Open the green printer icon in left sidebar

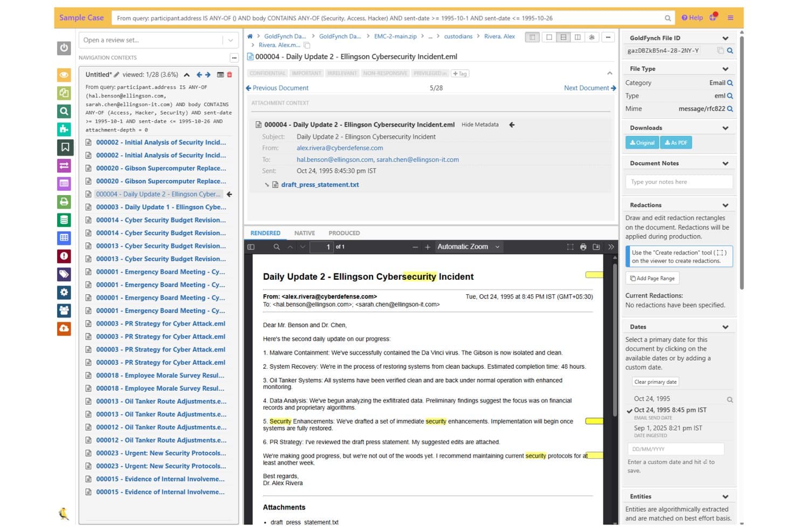pos(64,202)
